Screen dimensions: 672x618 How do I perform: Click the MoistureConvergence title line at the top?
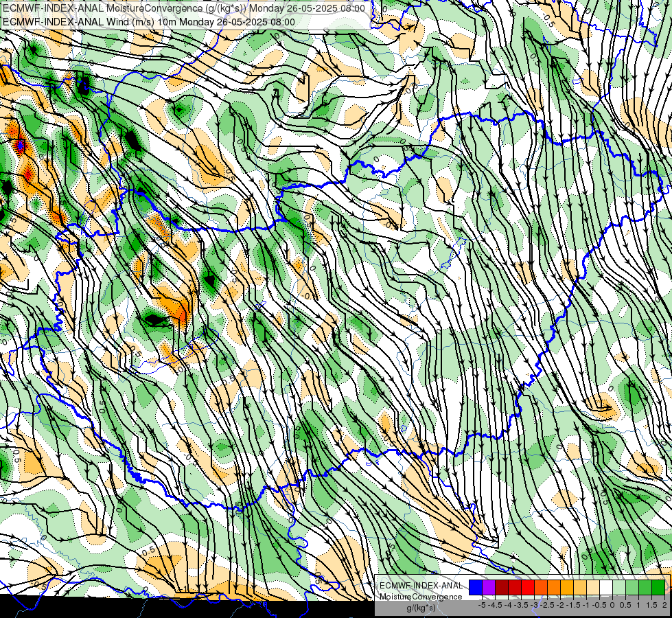coord(183,8)
